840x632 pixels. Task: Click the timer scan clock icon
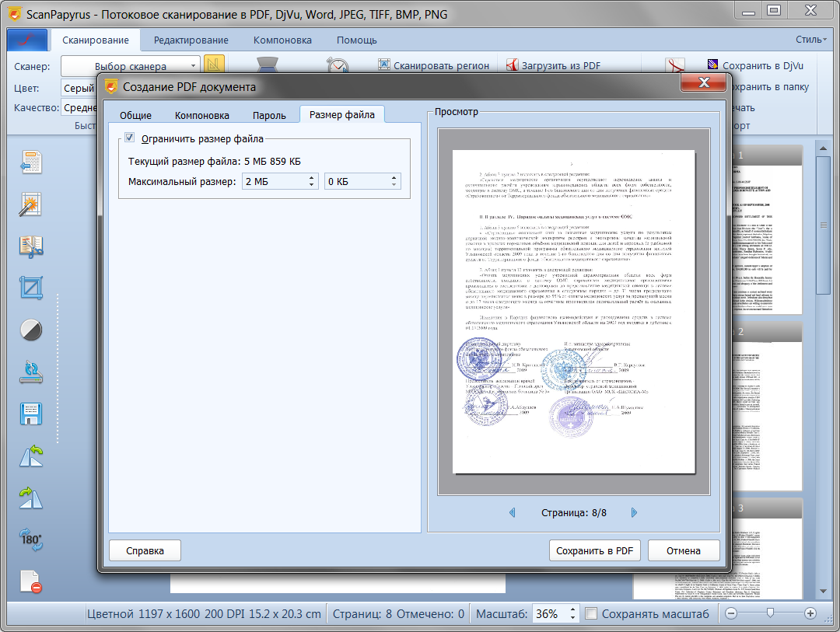(338, 65)
